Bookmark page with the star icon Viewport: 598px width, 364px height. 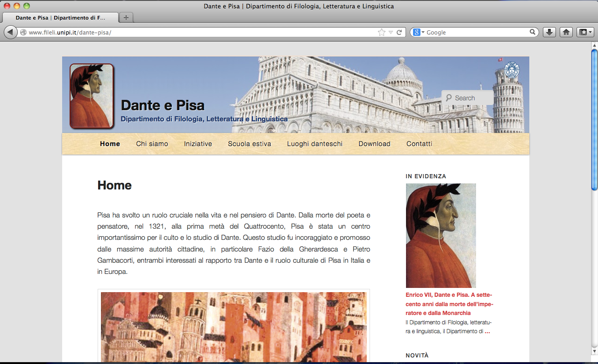point(382,32)
